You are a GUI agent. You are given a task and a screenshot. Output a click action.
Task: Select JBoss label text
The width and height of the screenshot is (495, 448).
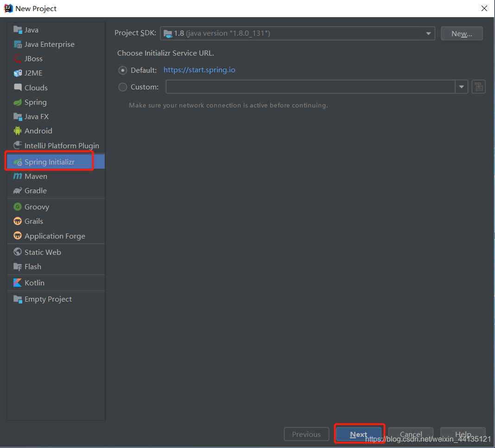point(33,59)
